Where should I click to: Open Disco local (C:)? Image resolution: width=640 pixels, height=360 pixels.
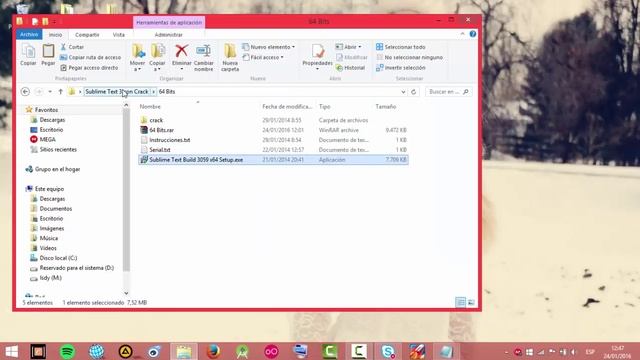coord(58,258)
